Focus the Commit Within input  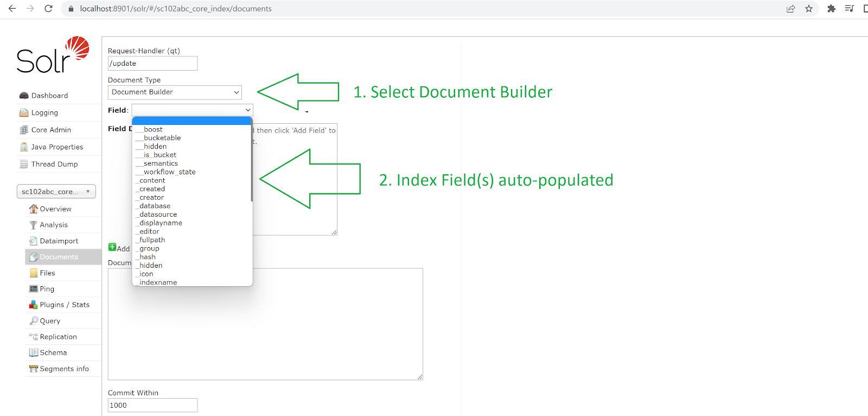152,405
